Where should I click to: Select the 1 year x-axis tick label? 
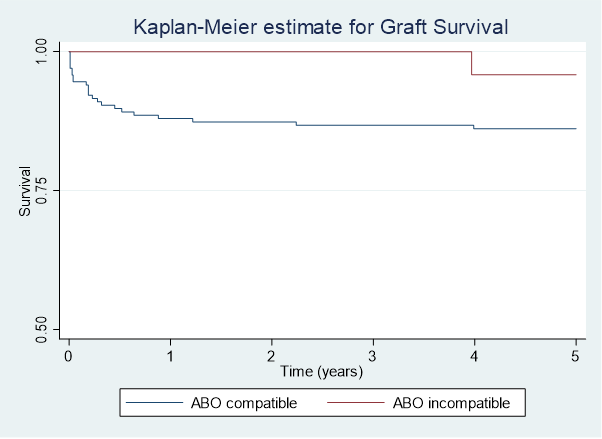(x=170, y=357)
